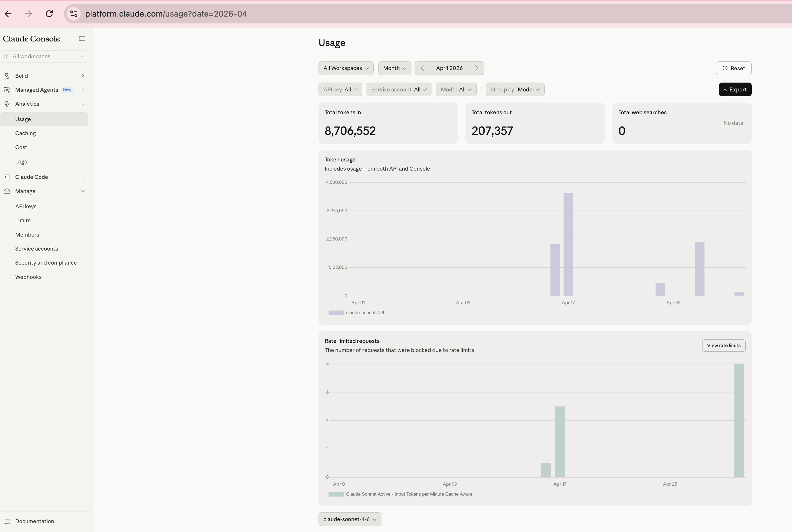
Task: Click the claude-sonnet-4-6 legend swatch
Action: [x=336, y=313]
